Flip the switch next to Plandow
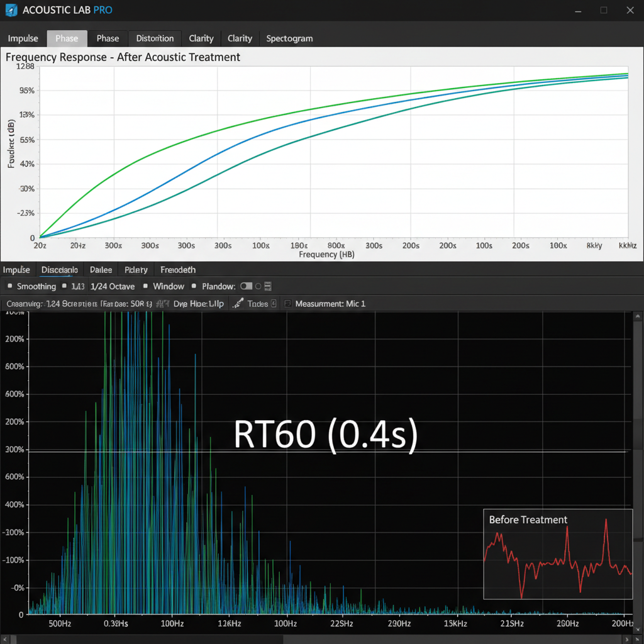The width and height of the screenshot is (644, 644). [x=247, y=286]
